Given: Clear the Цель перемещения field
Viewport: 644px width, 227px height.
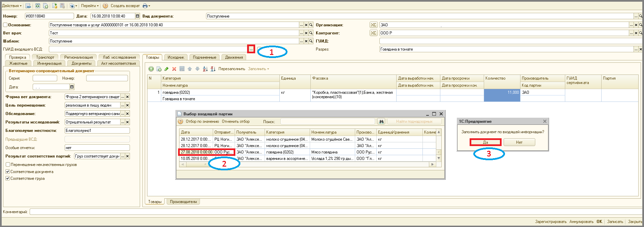Looking at the screenshot, I should 128,105.
